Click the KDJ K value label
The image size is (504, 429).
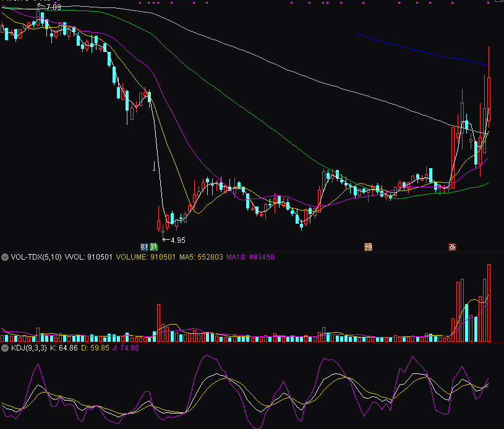click(63, 348)
